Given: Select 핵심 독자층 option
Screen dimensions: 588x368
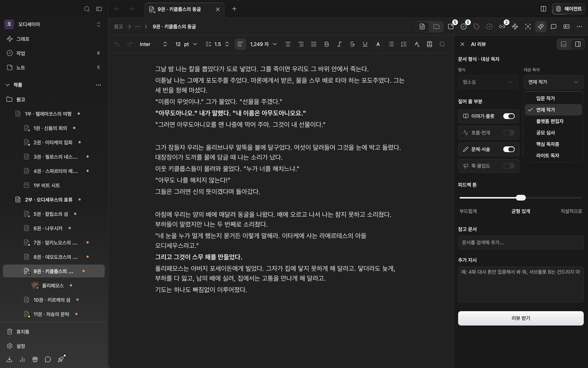Looking at the screenshot, I should coord(553,144).
